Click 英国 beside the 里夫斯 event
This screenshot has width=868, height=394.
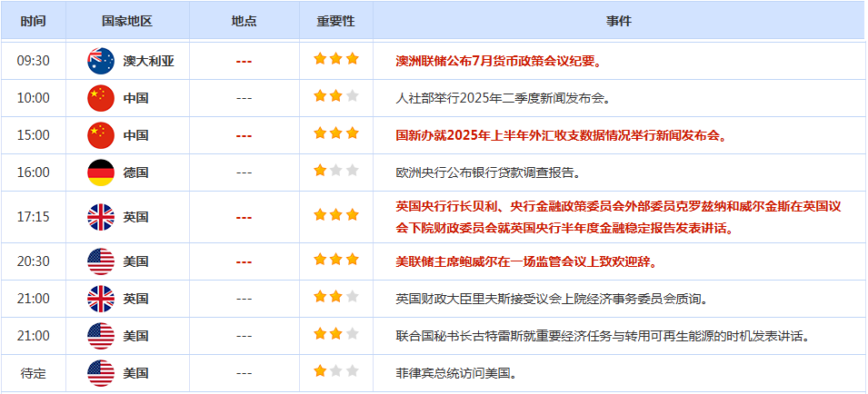135,300
